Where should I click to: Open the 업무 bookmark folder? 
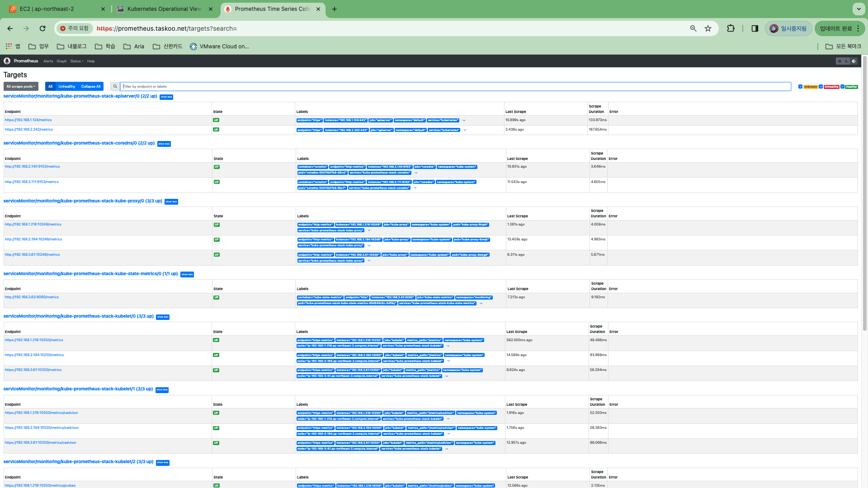(38, 47)
